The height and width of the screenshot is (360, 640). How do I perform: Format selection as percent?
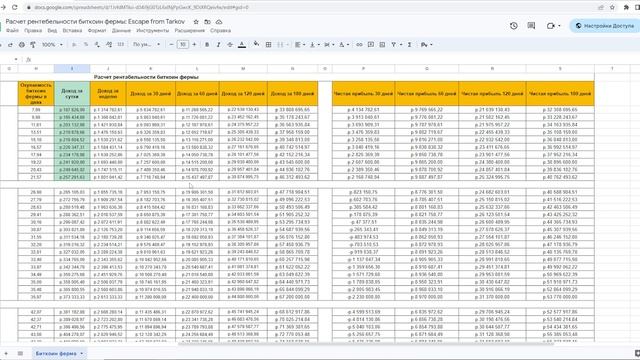pyautogui.click(x=86, y=44)
